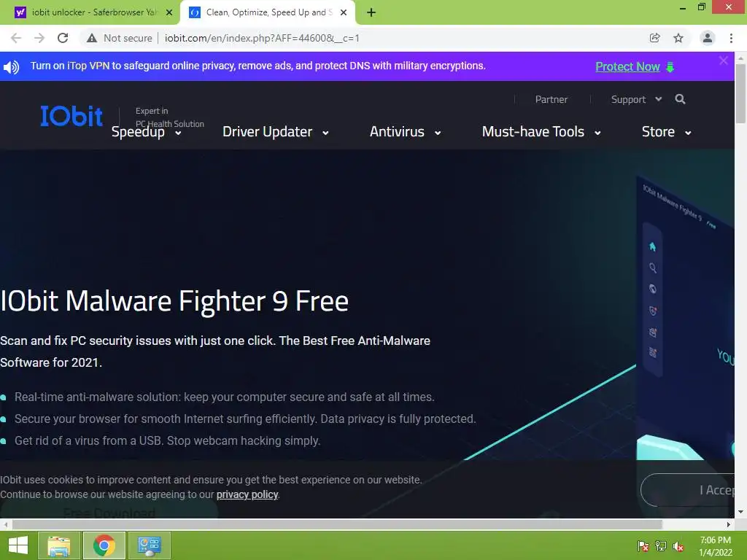Expand the Must-have Tools menu

(542, 132)
